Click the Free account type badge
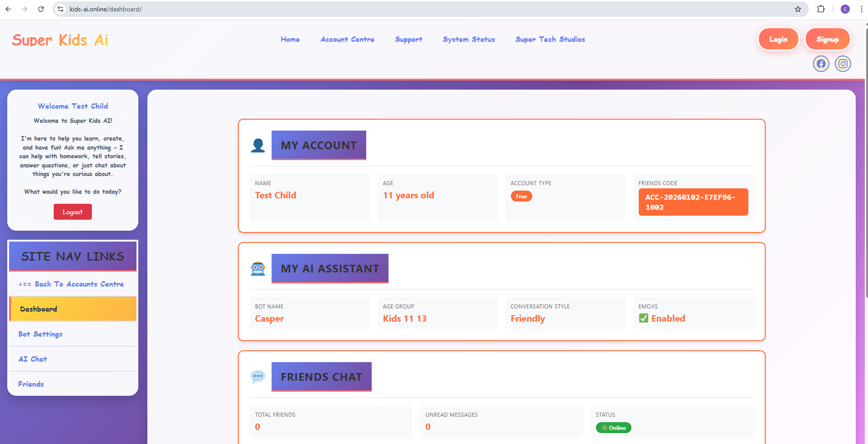 click(521, 197)
